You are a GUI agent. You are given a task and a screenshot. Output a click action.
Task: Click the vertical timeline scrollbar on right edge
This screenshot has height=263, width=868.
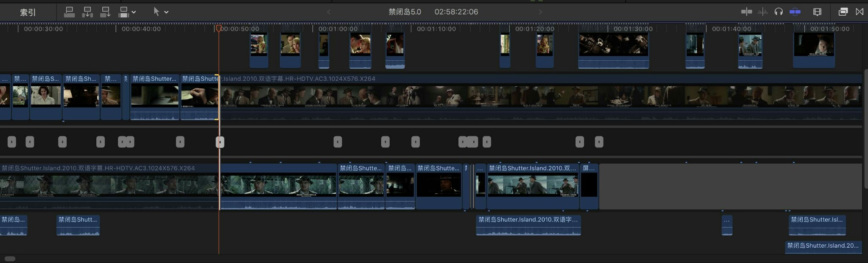[x=866, y=129]
